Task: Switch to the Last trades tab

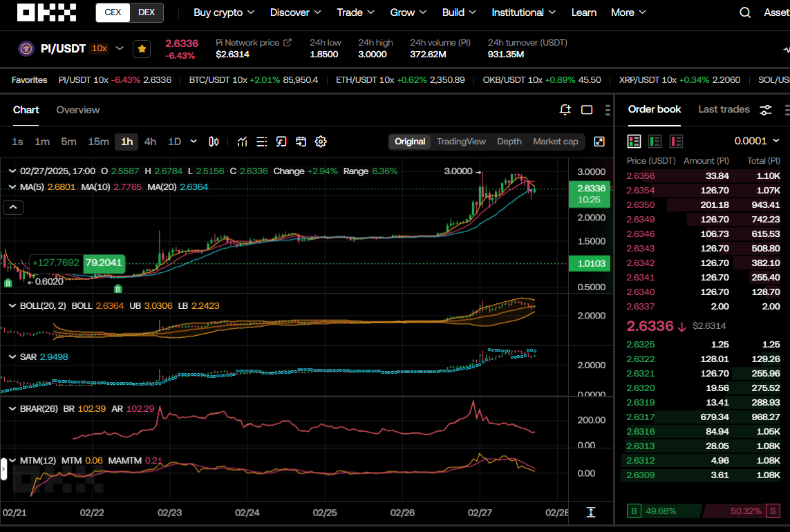Action: click(724, 109)
